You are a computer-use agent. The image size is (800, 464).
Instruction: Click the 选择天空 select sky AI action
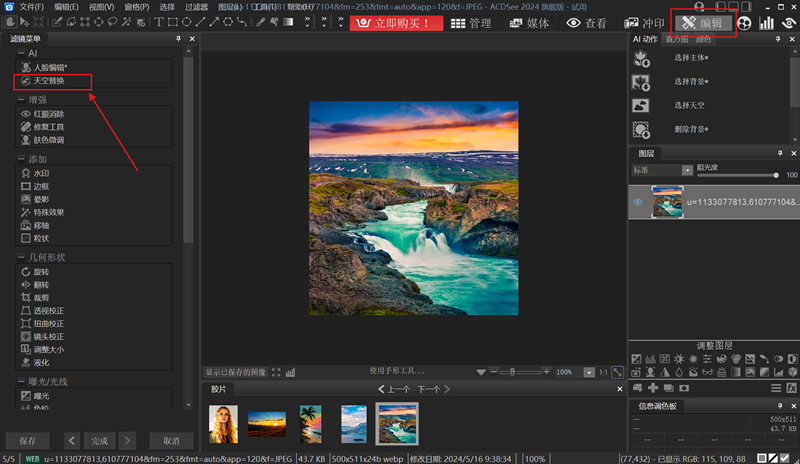pos(691,106)
